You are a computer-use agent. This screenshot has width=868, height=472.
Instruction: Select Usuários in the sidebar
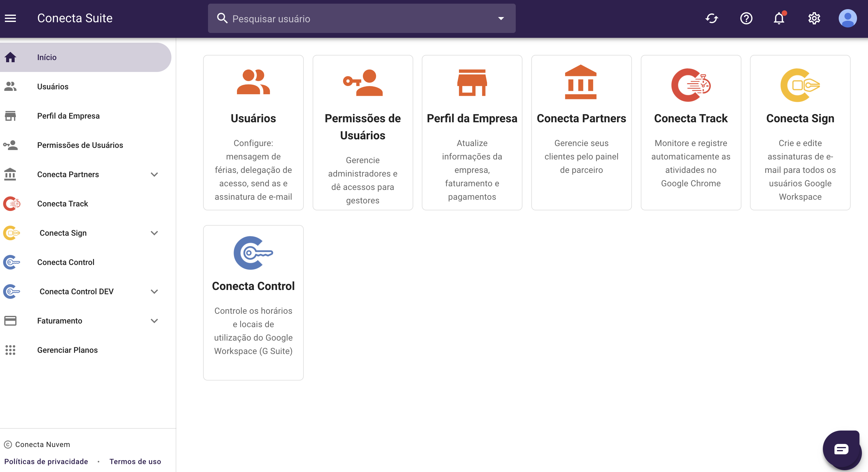point(52,87)
